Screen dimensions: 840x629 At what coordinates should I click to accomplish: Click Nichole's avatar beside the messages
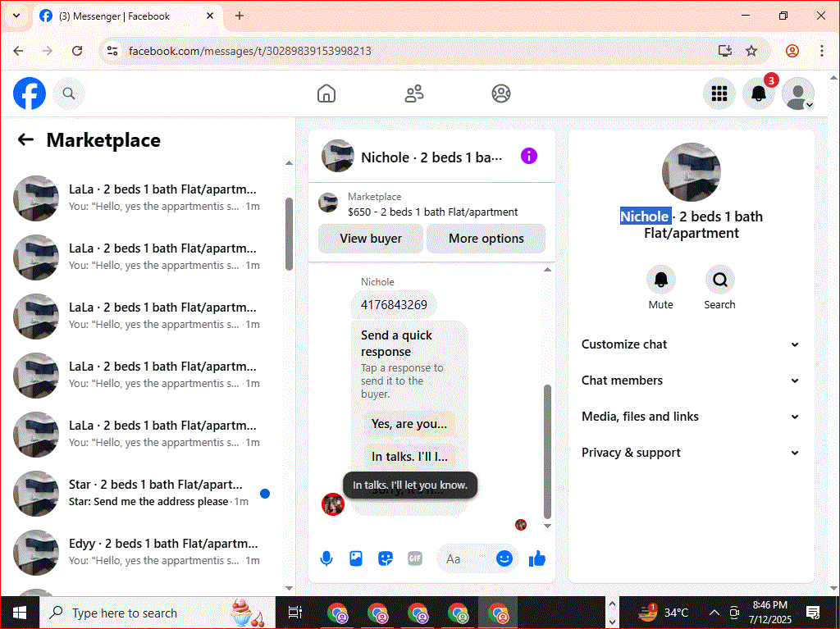332,504
